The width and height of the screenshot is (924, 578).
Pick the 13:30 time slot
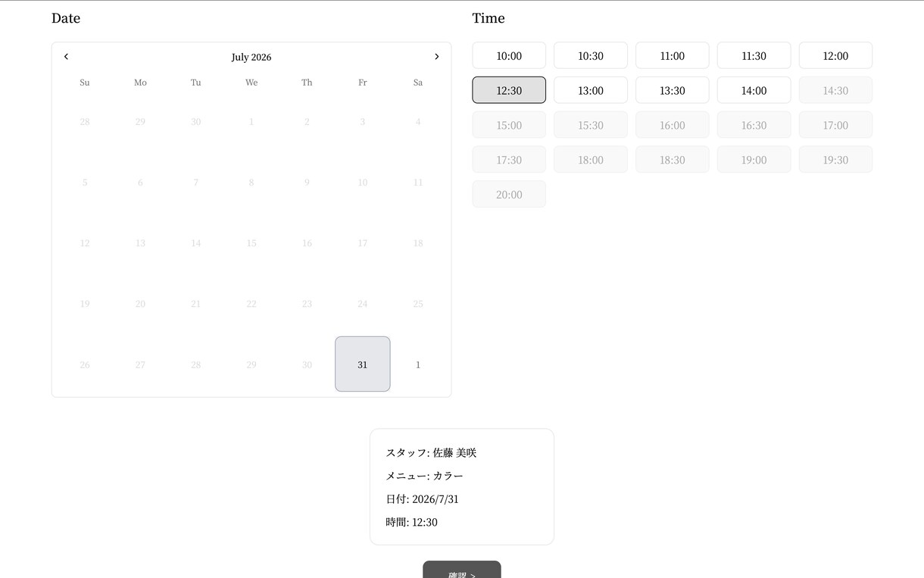click(x=673, y=90)
